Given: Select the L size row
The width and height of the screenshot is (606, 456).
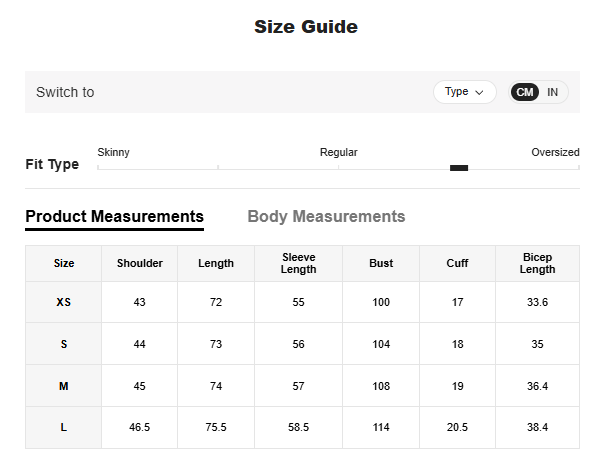Looking at the screenshot, I should point(64,428).
